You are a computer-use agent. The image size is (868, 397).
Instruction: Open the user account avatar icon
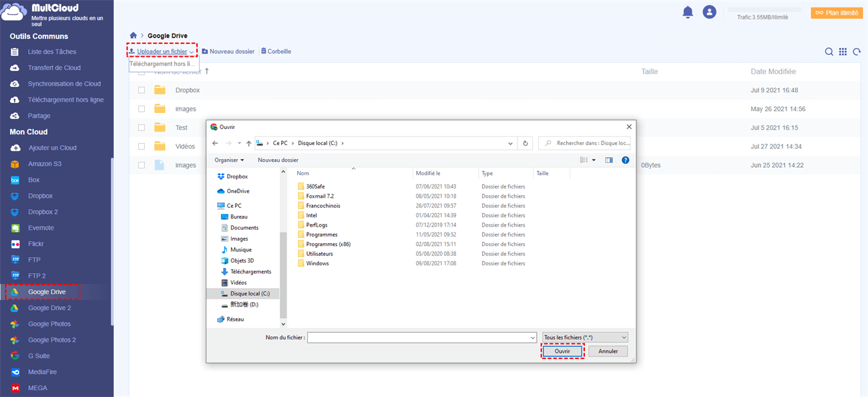click(709, 12)
